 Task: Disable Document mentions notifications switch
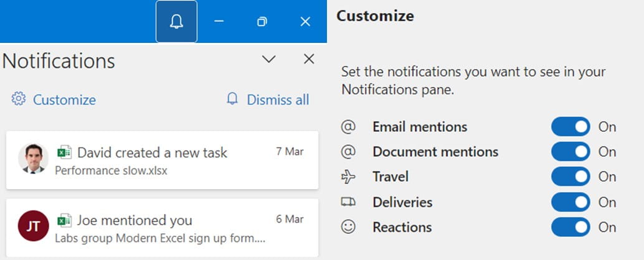click(570, 152)
